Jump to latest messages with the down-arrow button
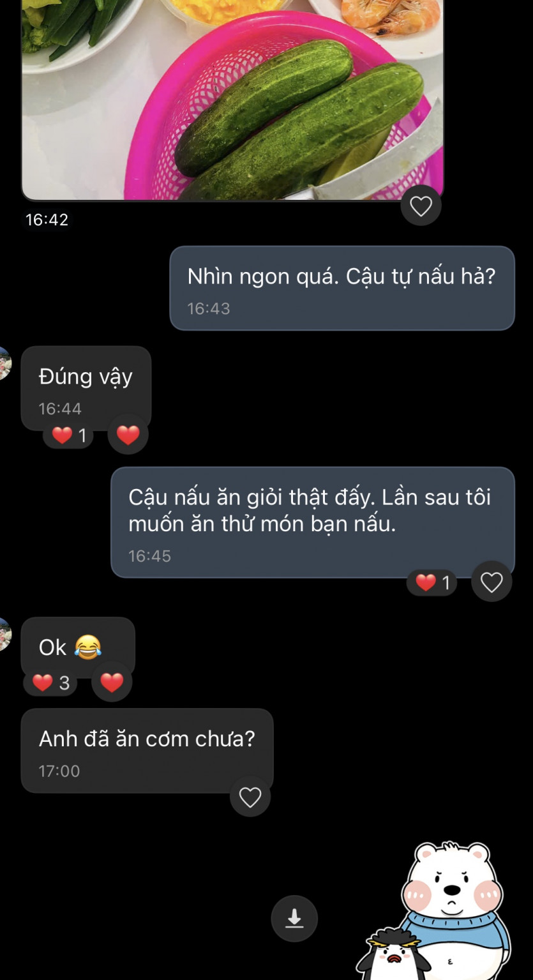The height and width of the screenshot is (980, 533). [x=294, y=918]
